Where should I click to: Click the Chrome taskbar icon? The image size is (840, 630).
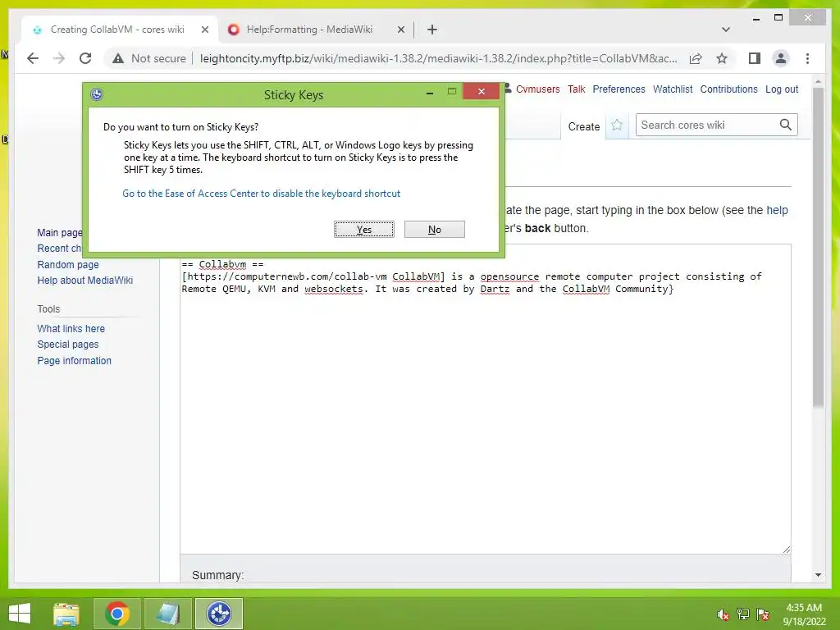pos(117,614)
